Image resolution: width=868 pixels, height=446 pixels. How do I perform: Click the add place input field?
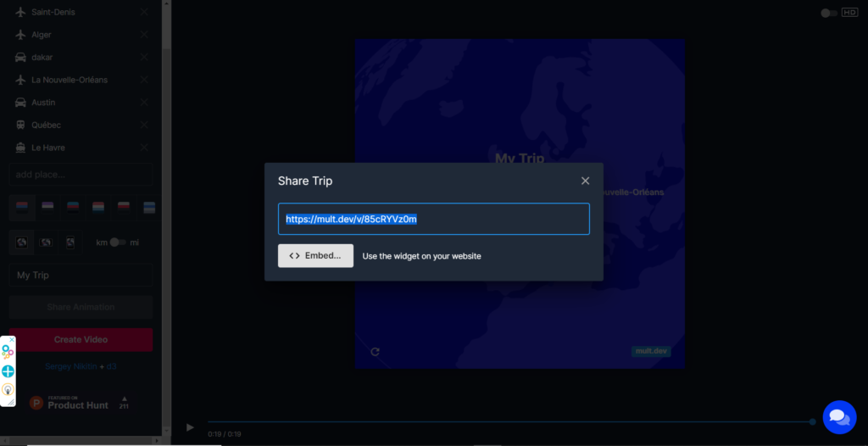(x=81, y=175)
